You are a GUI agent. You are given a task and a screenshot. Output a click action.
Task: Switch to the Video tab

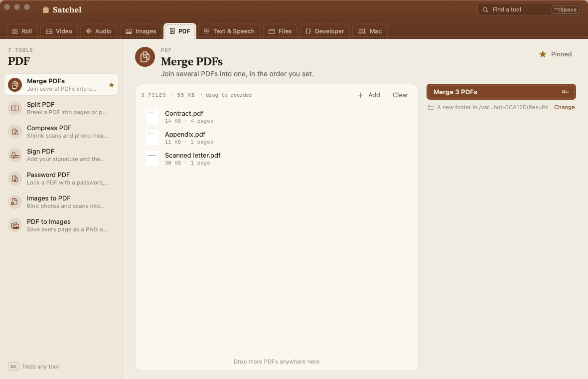[59, 31]
